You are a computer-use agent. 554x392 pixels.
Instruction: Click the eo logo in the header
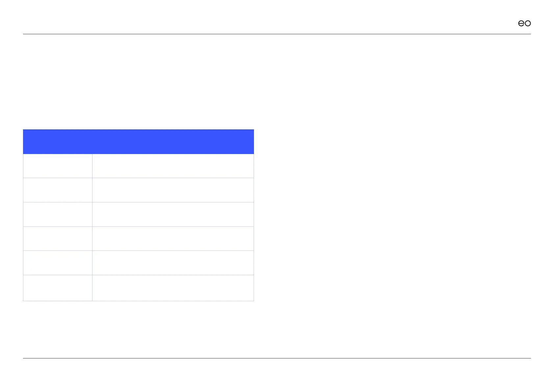click(x=524, y=23)
